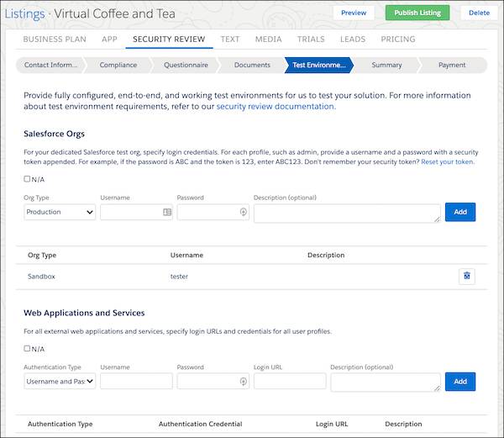Go to the Trials tab

(311, 40)
